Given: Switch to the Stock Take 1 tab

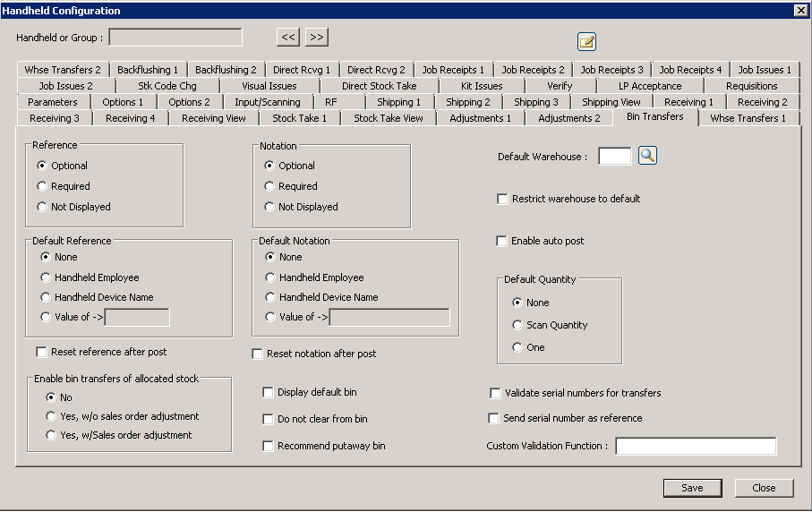Looking at the screenshot, I should click(x=299, y=118).
